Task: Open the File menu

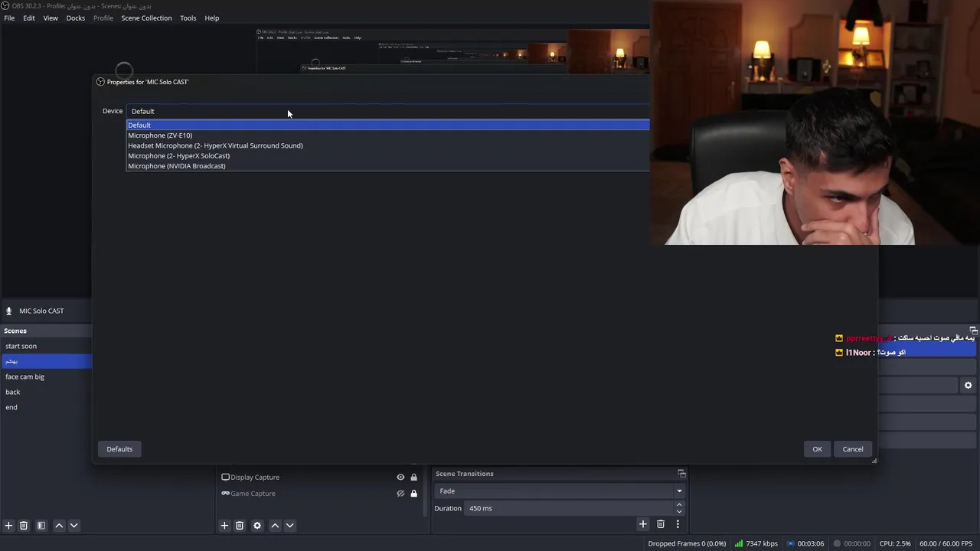Action: point(9,18)
